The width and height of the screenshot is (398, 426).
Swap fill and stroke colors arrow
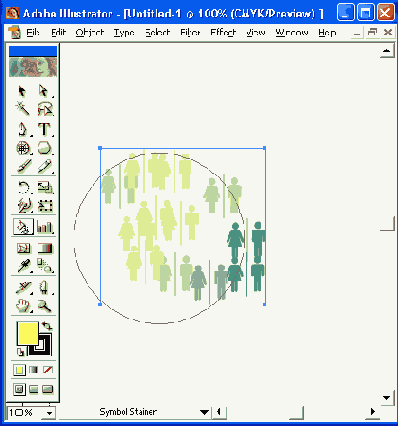click(47, 326)
